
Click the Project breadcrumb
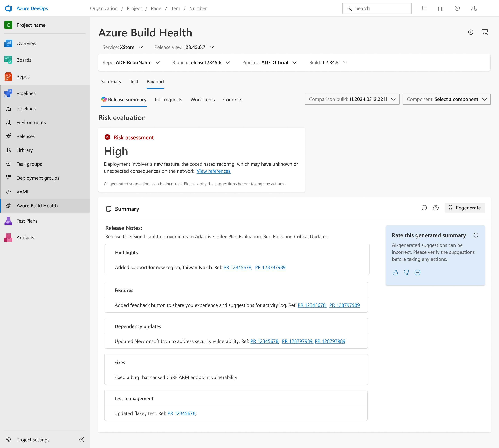click(x=134, y=8)
